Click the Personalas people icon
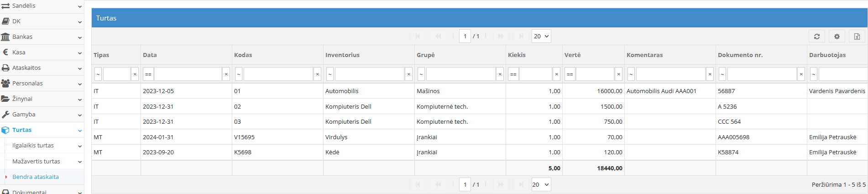Screen dimensions: 868x194 pyautogui.click(x=5, y=84)
